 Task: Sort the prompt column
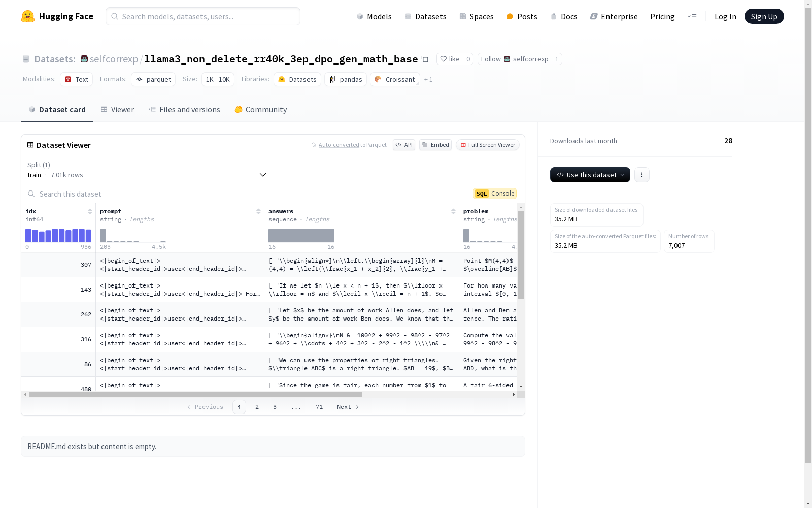click(x=258, y=211)
